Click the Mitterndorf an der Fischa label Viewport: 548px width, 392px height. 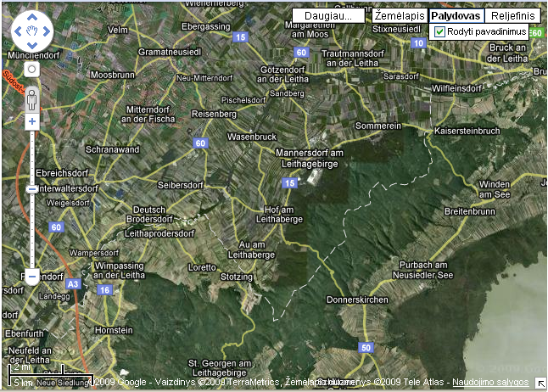(148, 115)
